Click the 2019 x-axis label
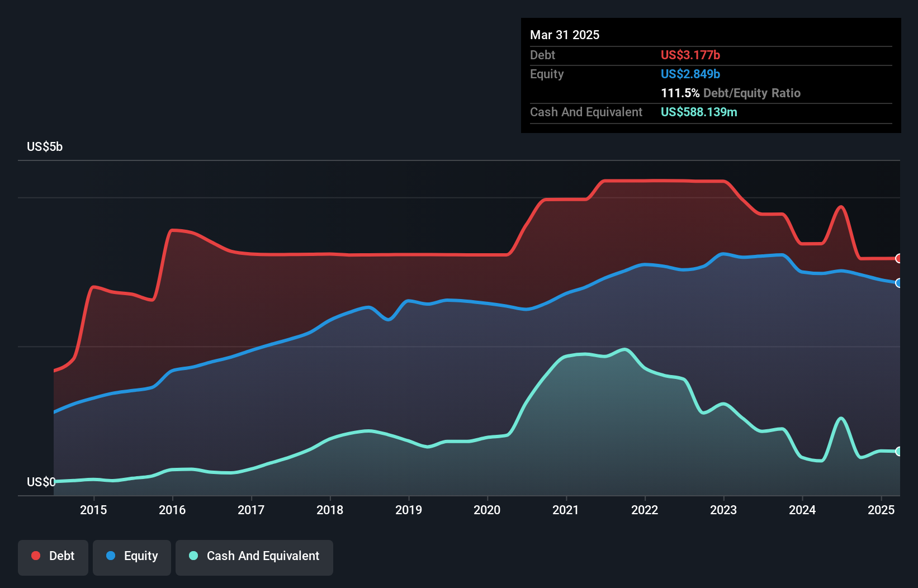 click(x=409, y=510)
